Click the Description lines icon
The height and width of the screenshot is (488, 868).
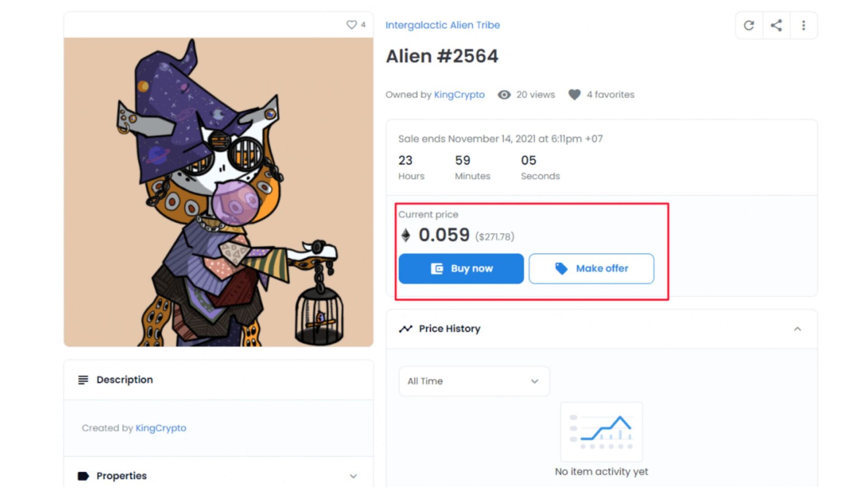(83, 380)
